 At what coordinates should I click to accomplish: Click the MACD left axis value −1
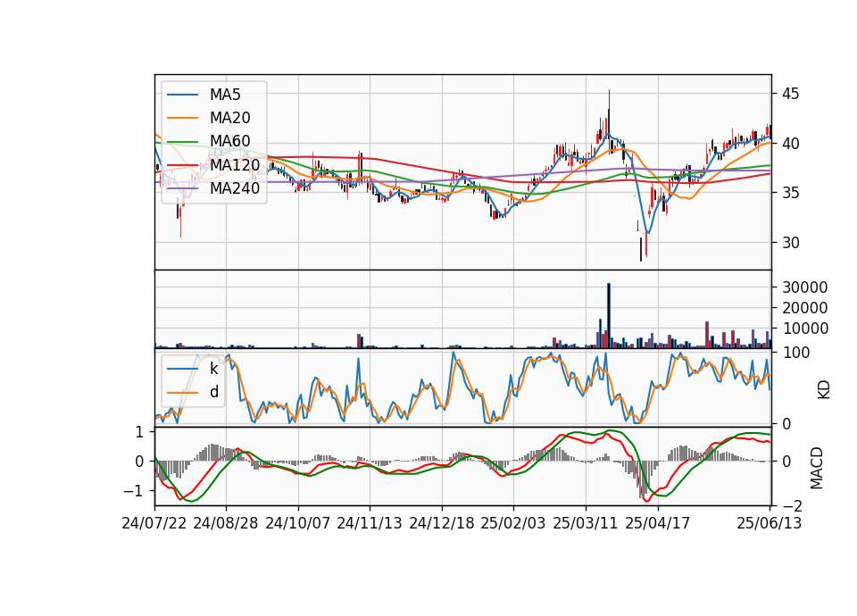click(133, 491)
